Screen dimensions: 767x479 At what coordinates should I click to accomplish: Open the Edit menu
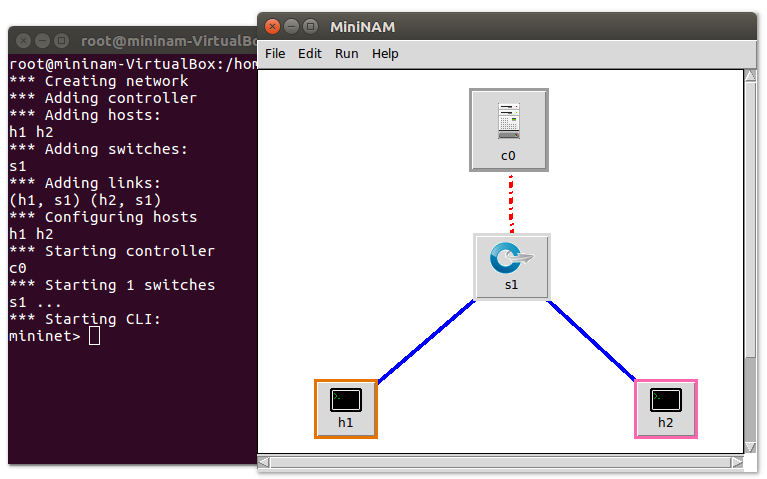[x=310, y=54]
